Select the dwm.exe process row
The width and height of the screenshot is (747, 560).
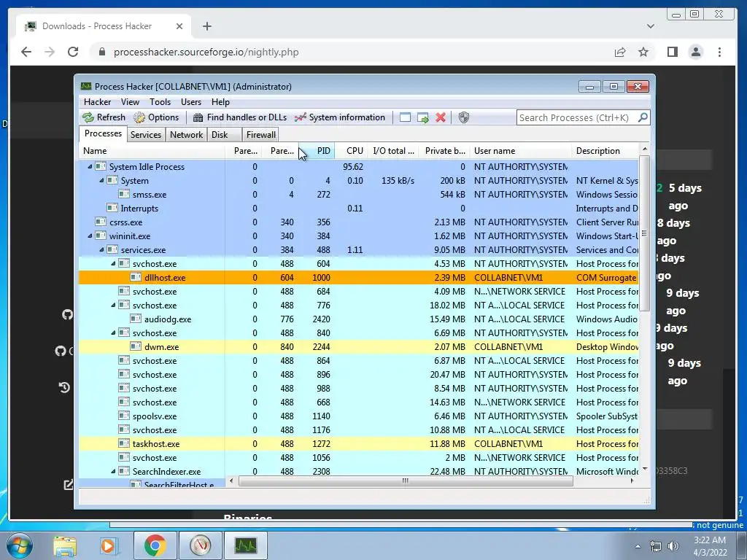click(359, 346)
